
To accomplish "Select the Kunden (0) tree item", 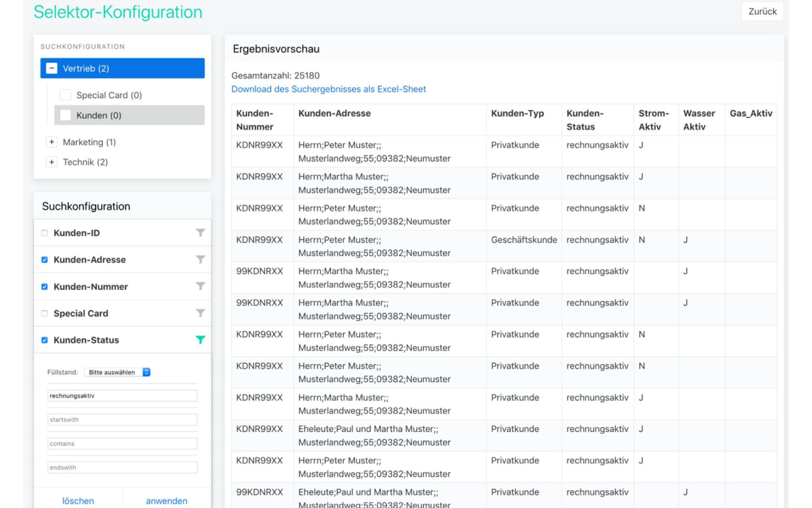I will [99, 115].
